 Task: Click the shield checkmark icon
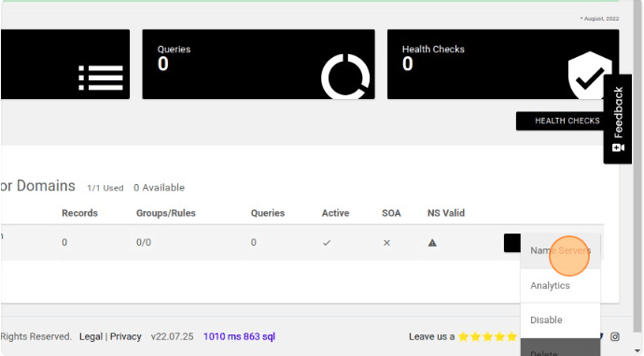(x=589, y=76)
